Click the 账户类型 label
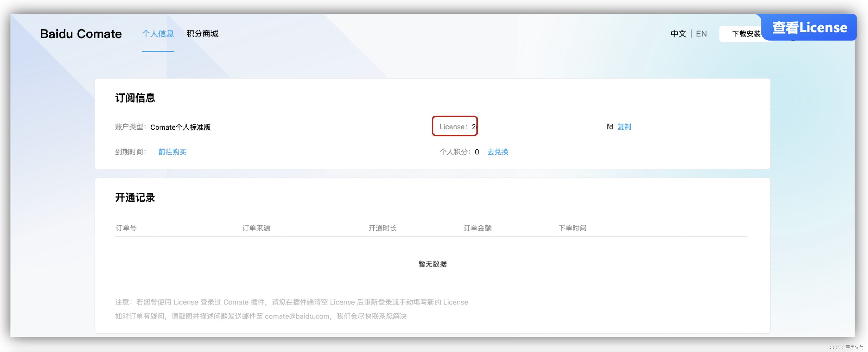 click(x=131, y=127)
